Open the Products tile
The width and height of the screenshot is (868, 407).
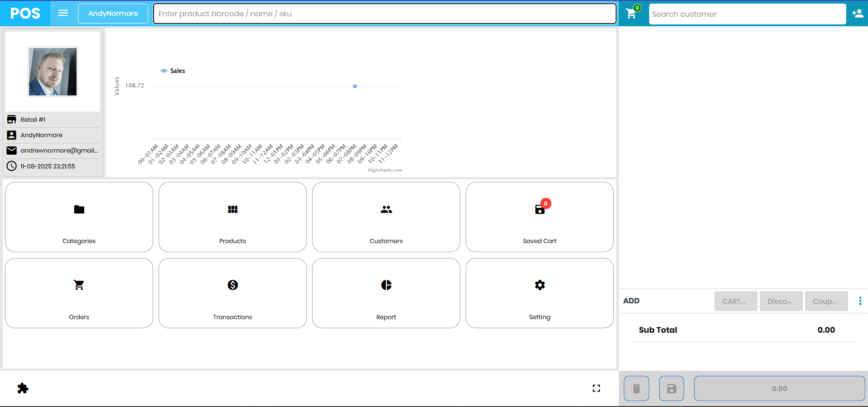click(x=232, y=217)
